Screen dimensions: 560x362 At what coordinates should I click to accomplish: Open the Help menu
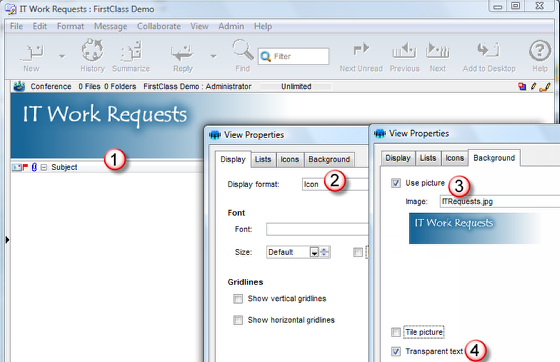point(263,26)
